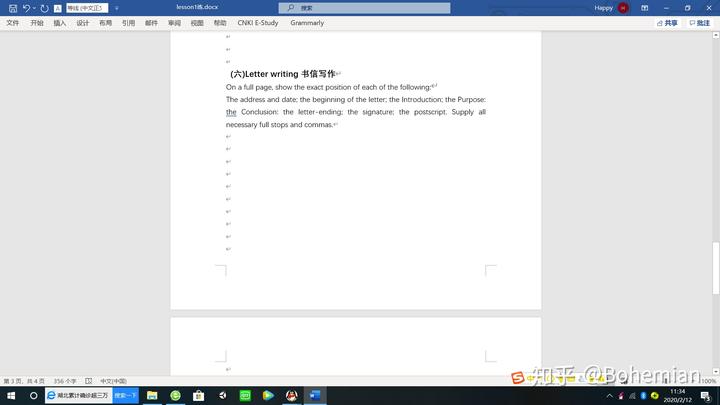This screenshot has height=405, width=720.
Task: Click the underlined word 'the' before Conclusion
Action: click(x=231, y=112)
